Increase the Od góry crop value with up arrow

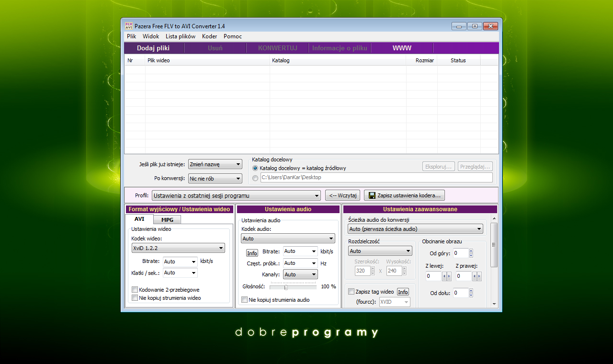coord(471,251)
